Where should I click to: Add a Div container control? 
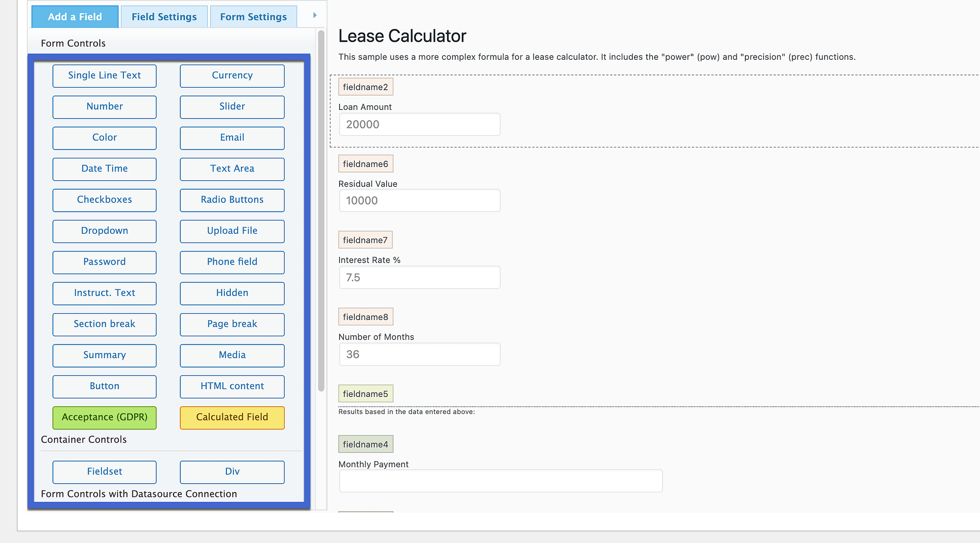[232, 471]
